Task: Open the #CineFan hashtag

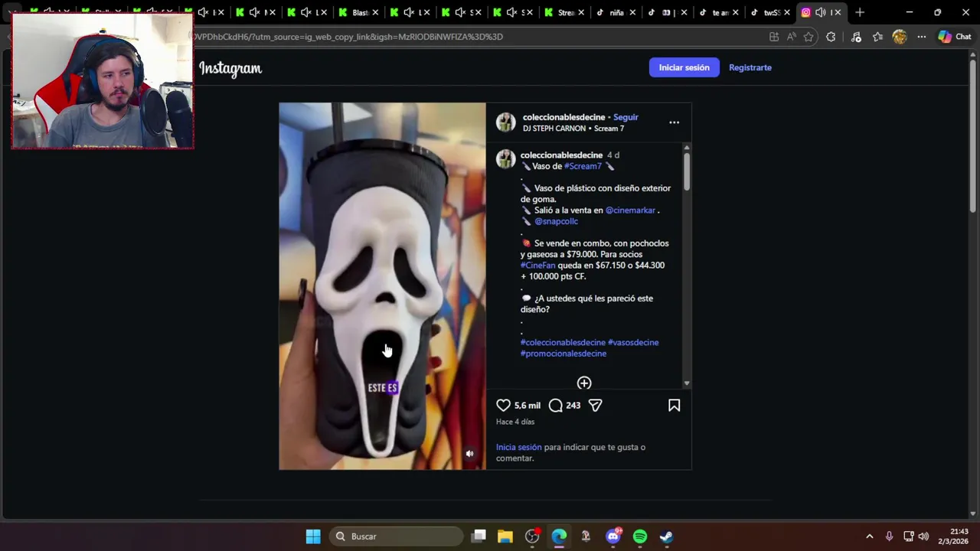Action: tap(538, 266)
